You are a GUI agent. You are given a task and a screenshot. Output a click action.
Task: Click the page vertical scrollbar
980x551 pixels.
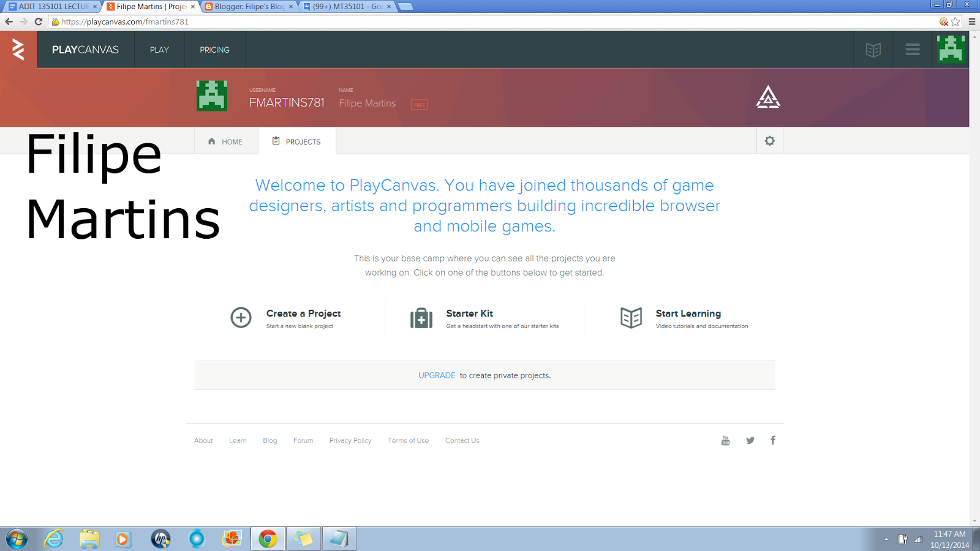(x=974, y=279)
